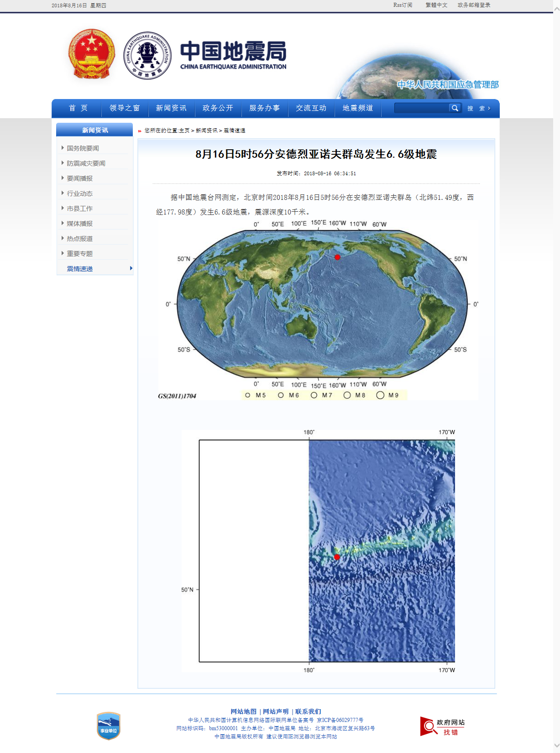Open the 政务公开 navigation menu
This screenshot has width=560, height=753.
click(218, 108)
